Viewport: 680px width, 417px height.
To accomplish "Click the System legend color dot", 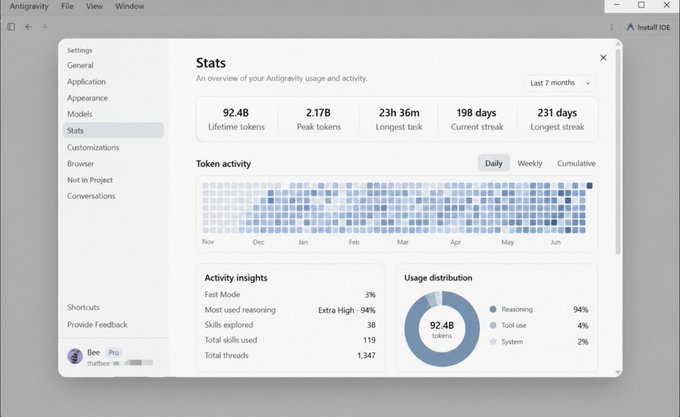I will [493, 342].
